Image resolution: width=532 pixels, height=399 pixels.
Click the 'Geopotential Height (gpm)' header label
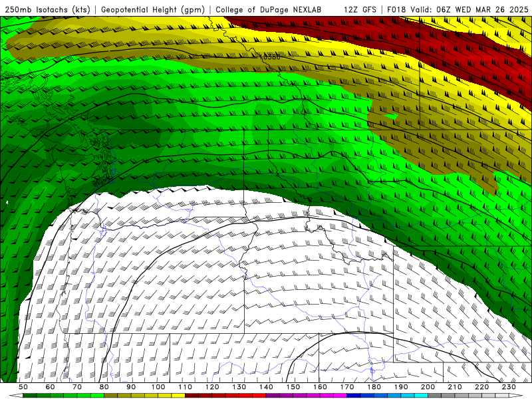coord(153,10)
